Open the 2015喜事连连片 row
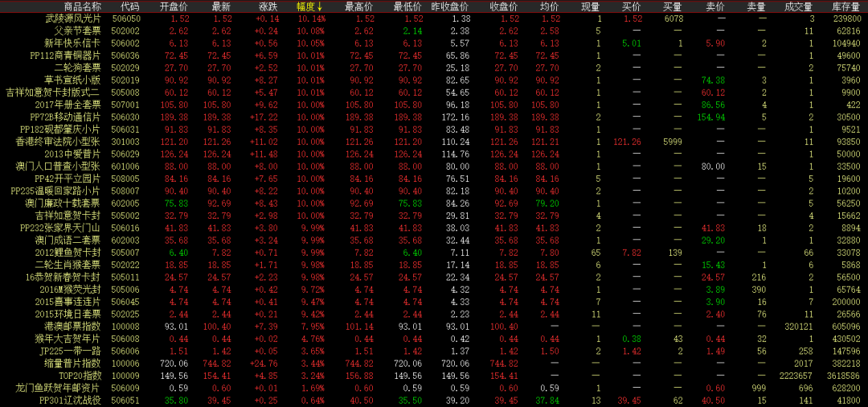Screen dimensions: 868x407 point(68,301)
